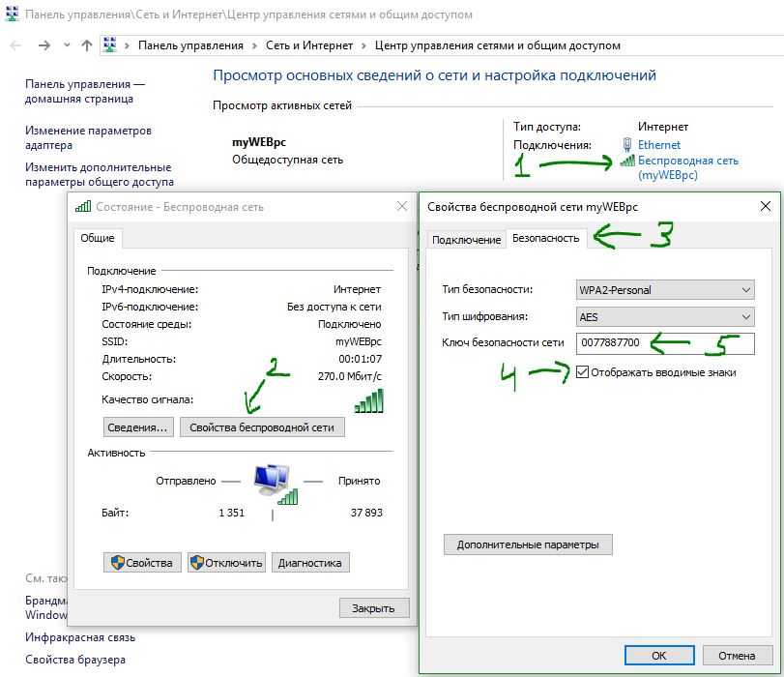784x677 pixels.
Task: Open 'Беспроводная сеть (myWEBpc)' connection link
Action: click(x=688, y=167)
